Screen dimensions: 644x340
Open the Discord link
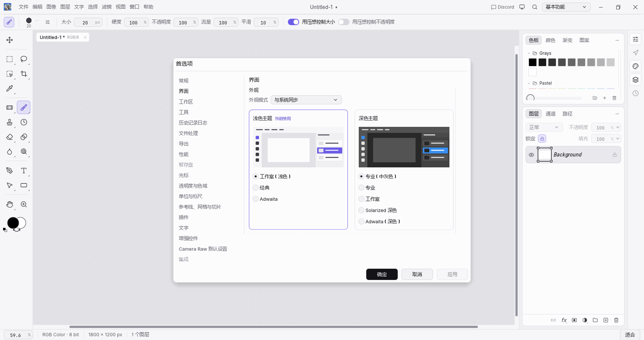(503, 7)
